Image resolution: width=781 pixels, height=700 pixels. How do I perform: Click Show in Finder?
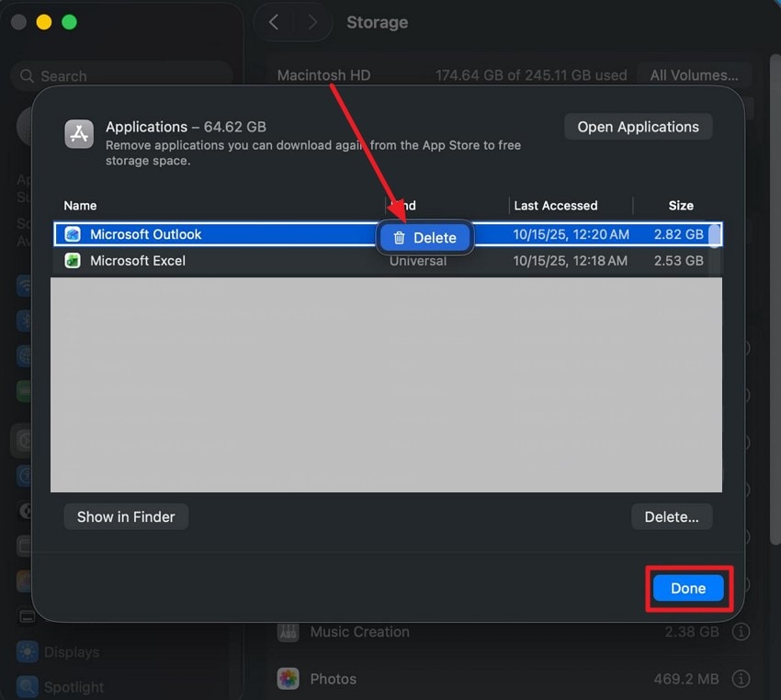point(125,516)
